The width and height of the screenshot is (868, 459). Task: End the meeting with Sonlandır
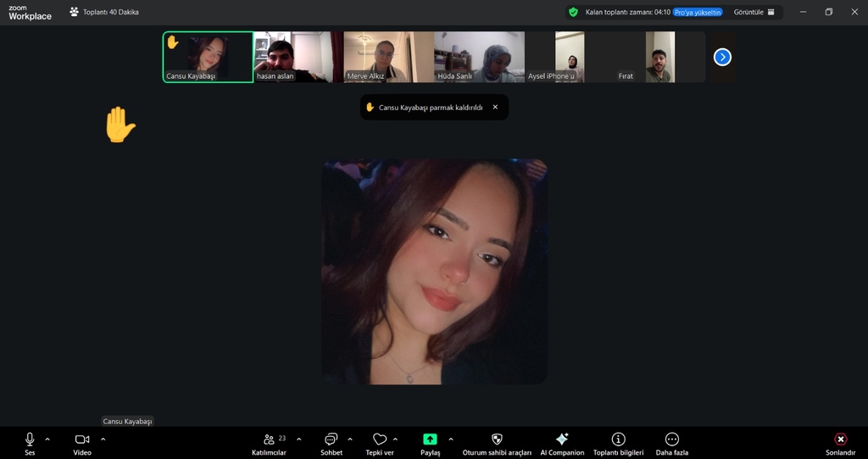(x=840, y=440)
